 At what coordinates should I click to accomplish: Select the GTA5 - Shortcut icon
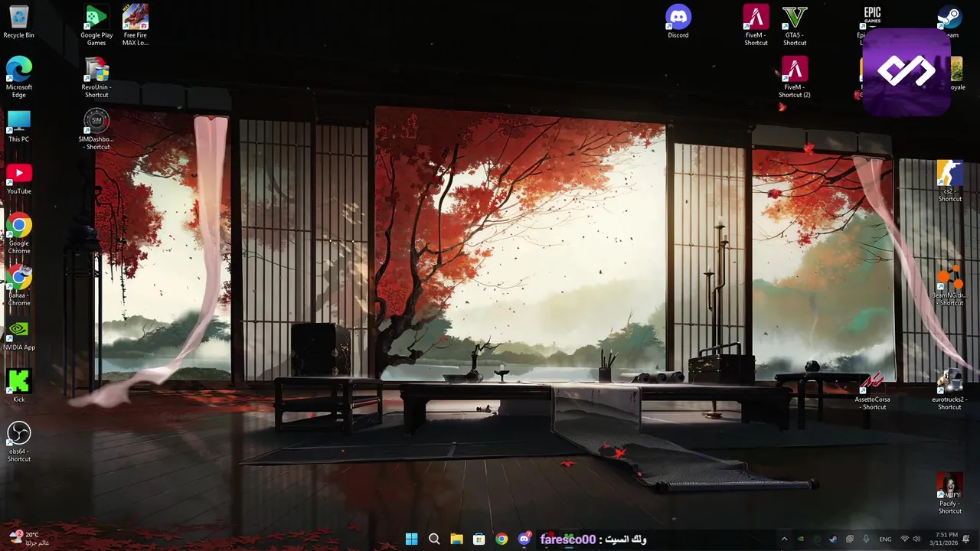(795, 25)
